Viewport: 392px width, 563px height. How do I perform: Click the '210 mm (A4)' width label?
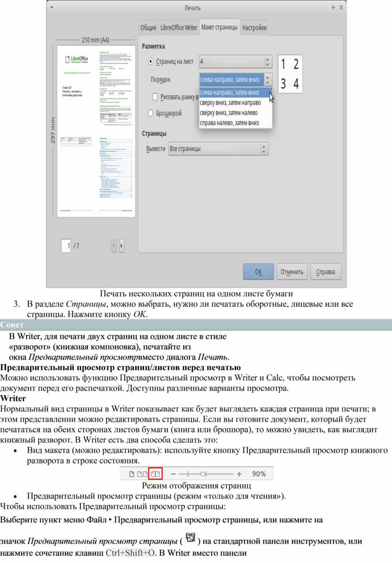click(96, 40)
